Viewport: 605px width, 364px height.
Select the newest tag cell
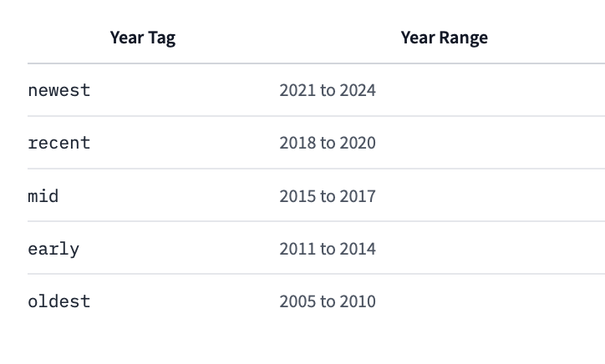click(58, 90)
